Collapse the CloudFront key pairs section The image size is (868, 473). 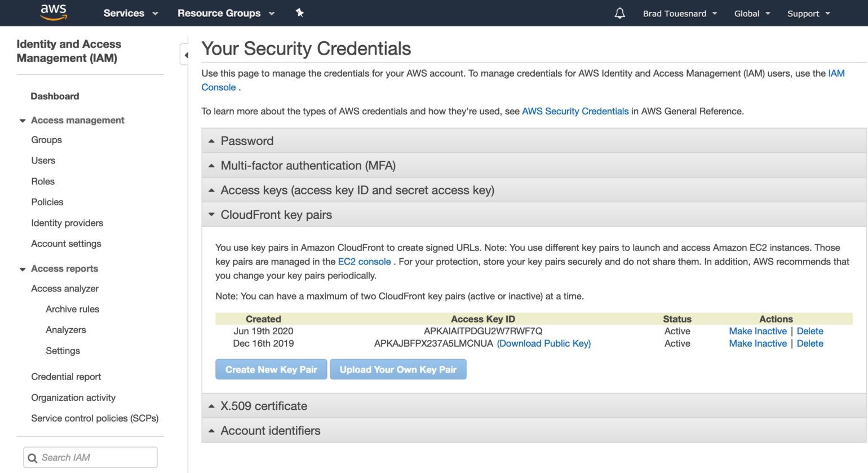coord(534,215)
